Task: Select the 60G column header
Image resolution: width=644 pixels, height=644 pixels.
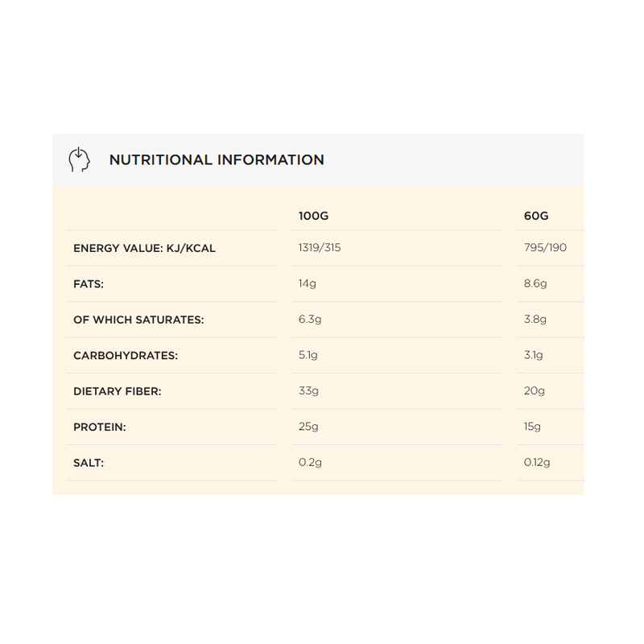Action: pyautogui.click(x=536, y=216)
